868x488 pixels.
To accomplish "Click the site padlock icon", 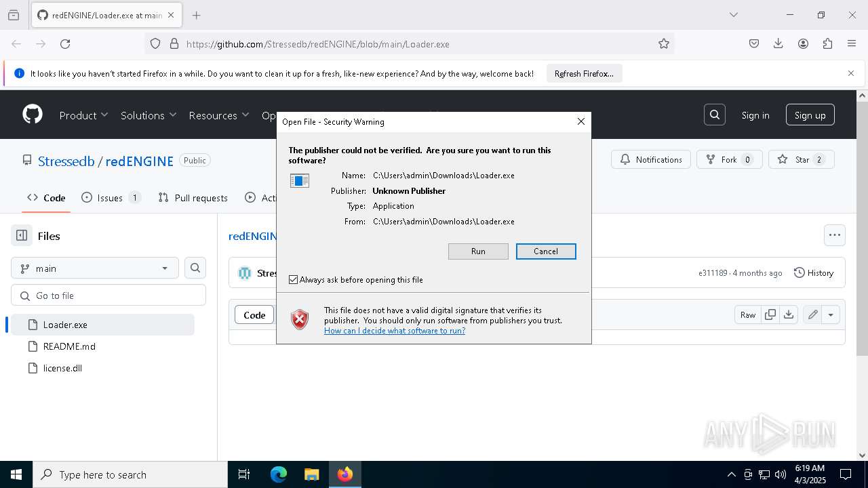I will pos(174,44).
